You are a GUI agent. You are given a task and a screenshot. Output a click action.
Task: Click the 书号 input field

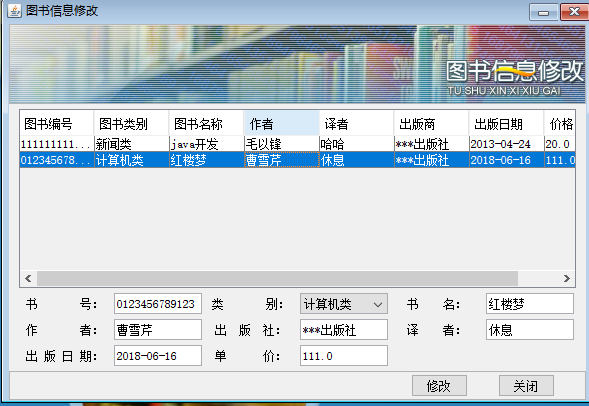pyautogui.click(x=158, y=303)
